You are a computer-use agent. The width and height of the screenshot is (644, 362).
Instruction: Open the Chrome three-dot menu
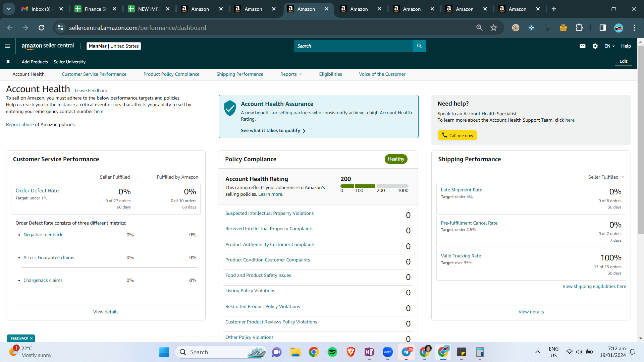tap(634, 28)
